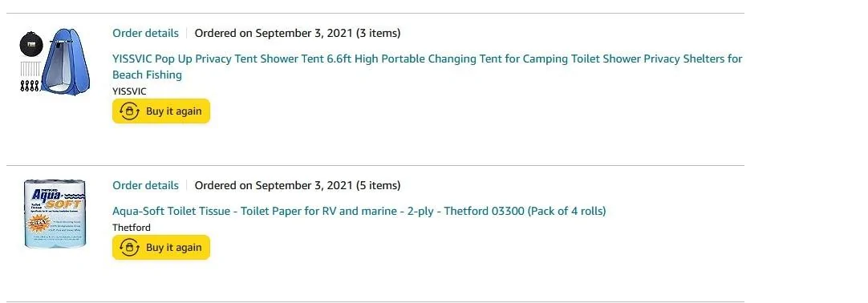Viewport: 868px width, 303px height.
Task: Click the refresh-bag icon in YISSVIC's Buy it again button
Action: click(x=129, y=111)
